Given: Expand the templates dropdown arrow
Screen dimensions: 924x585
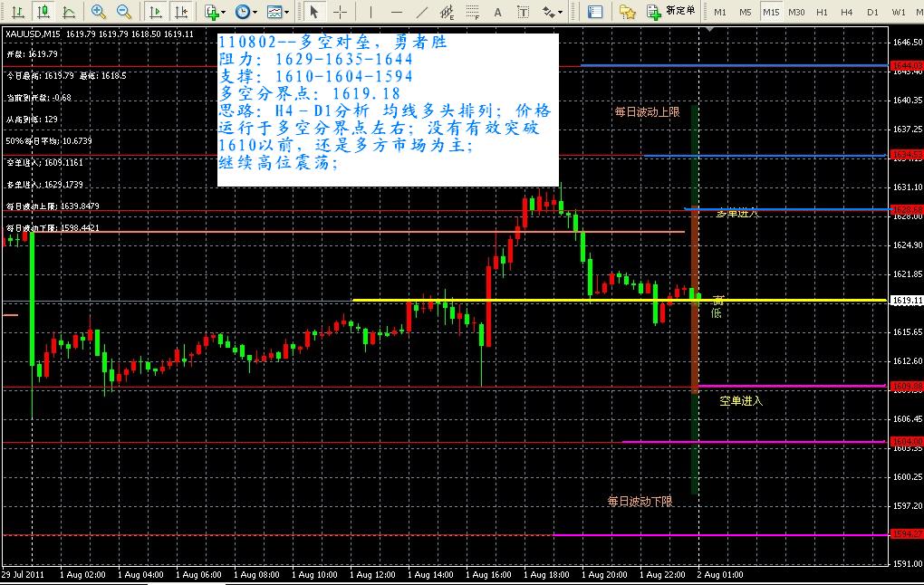Looking at the screenshot, I should [x=286, y=12].
